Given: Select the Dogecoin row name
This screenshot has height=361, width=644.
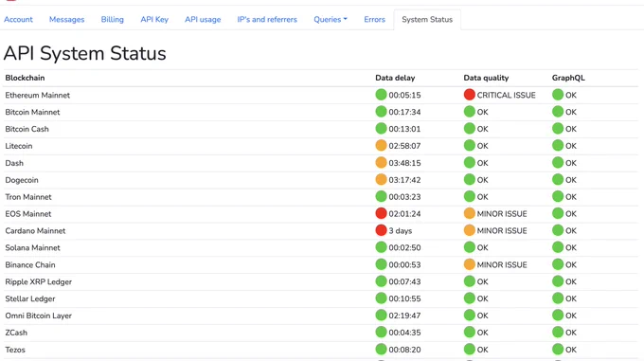Looking at the screenshot, I should tap(22, 180).
